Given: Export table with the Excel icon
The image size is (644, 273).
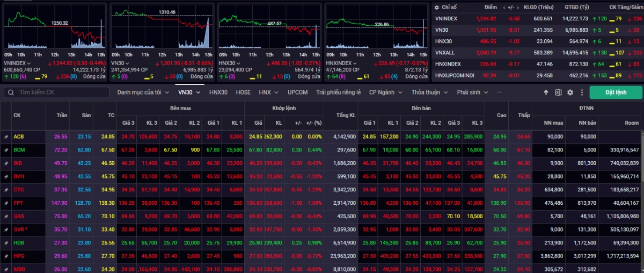Looking at the screenshot, I should (x=558, y=92).
